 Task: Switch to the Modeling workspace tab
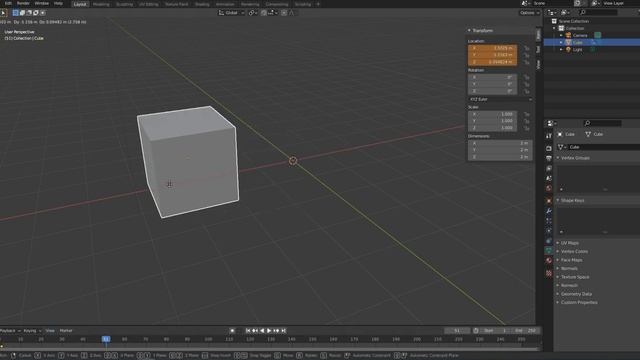[101, 4]
